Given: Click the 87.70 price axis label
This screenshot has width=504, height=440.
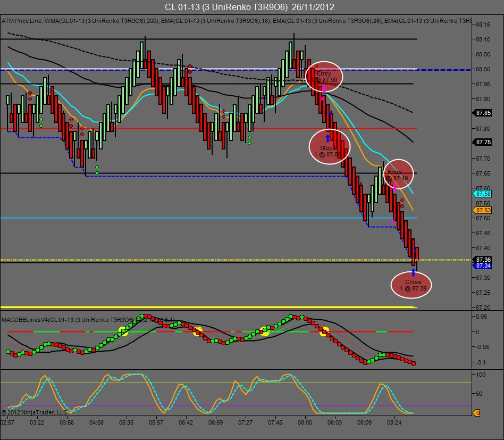Looking at the screenshot, I should pos(483,159).
